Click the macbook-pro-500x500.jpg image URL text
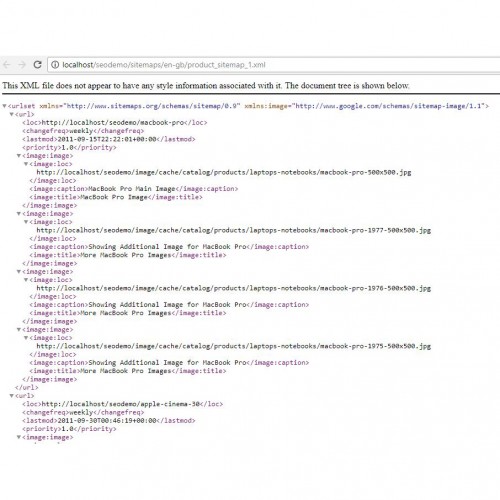Viewport: 500px width, 500px height. (x=224, y=172)
